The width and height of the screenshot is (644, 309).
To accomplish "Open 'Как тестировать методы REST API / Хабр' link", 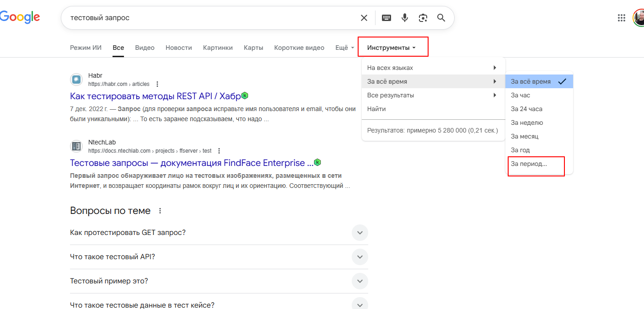I will (155, 96).
